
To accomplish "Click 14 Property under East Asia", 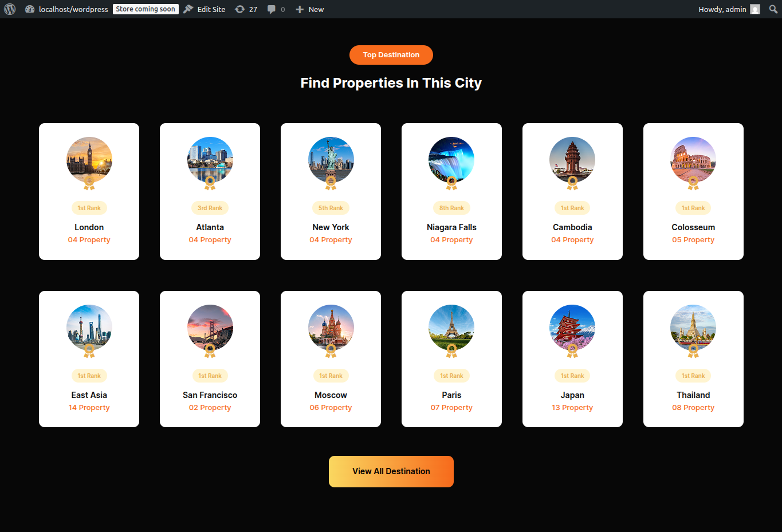I will click(x=89, y=408).
